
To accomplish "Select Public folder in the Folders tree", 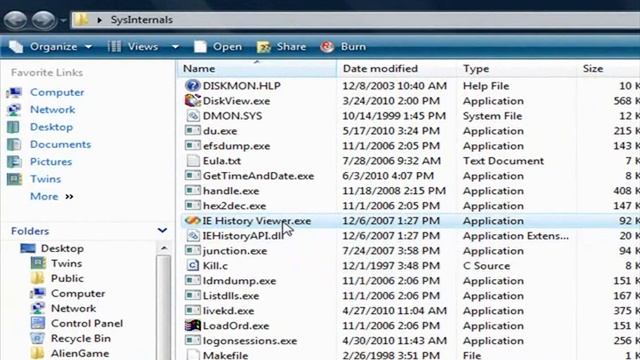I will tap(67, 278).
